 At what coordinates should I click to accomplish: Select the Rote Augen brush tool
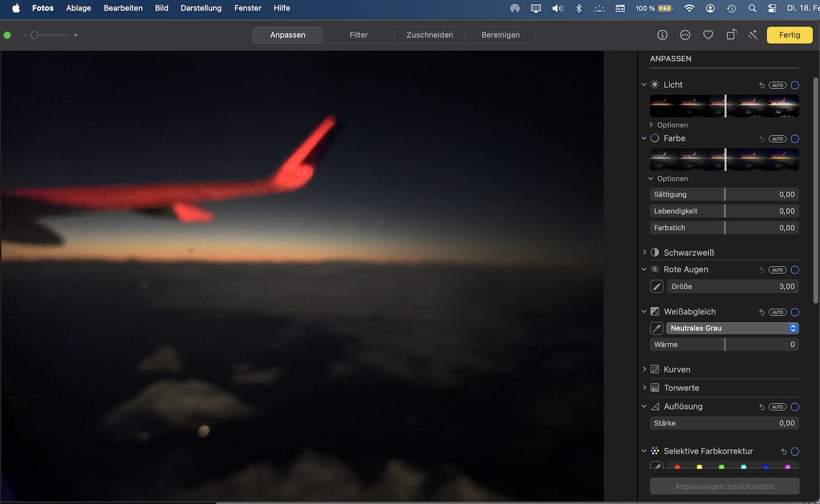tap(657, 286)
